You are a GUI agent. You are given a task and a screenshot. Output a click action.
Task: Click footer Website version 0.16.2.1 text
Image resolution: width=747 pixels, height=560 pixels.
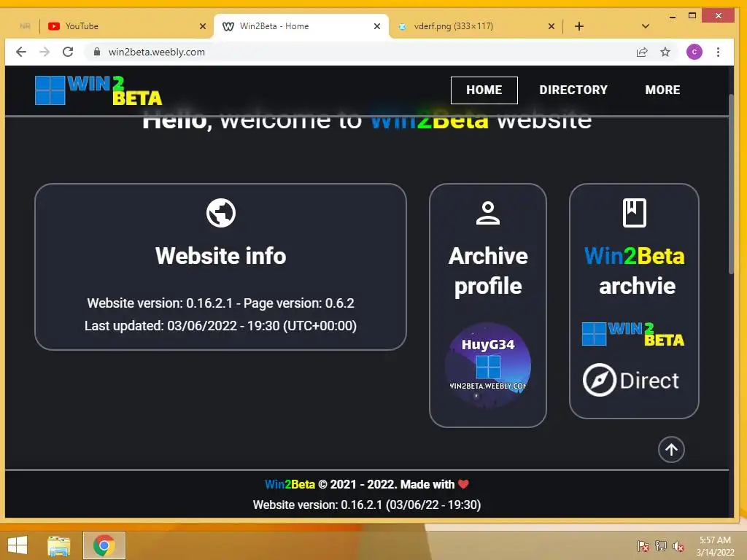(x=367, y=505)
